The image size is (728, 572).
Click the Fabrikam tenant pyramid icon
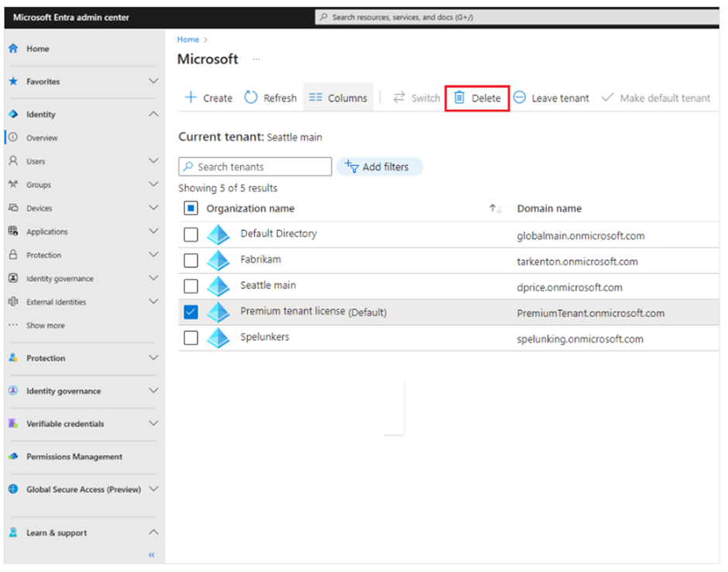coord(218,260)
